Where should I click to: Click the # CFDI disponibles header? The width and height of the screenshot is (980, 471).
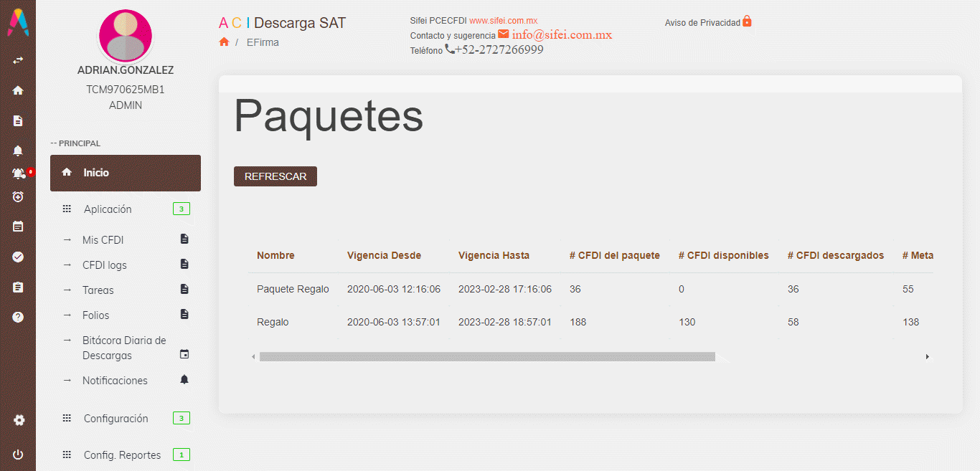tap(724, 255)
